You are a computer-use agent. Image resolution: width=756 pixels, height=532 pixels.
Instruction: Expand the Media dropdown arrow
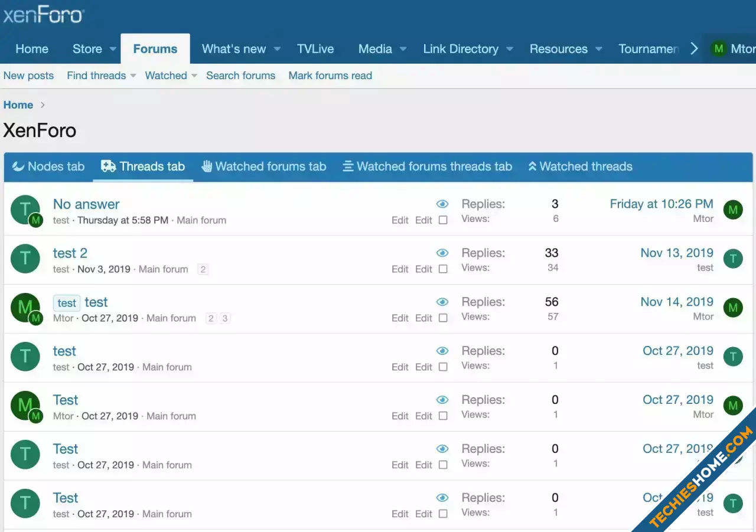pos(403,49)
